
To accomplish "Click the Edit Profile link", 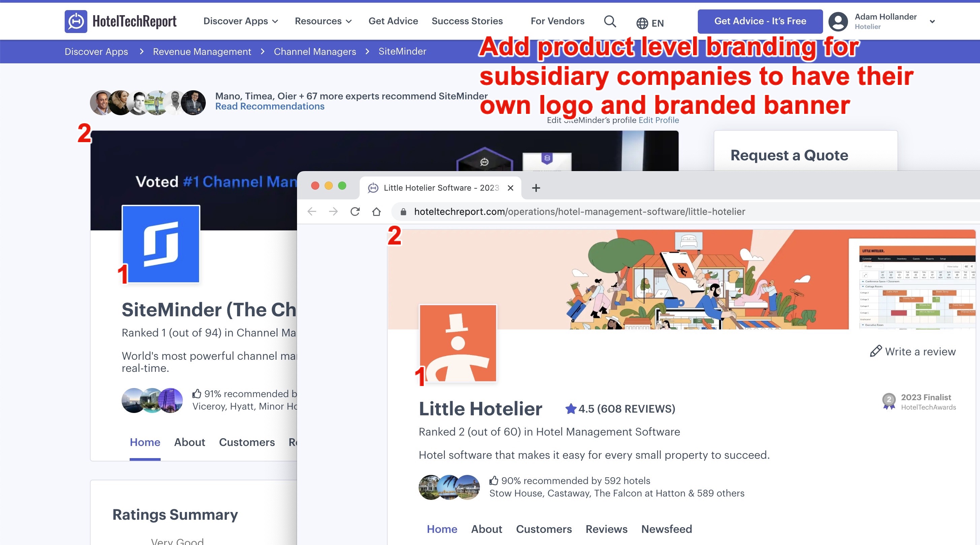I will pos(658,120).
